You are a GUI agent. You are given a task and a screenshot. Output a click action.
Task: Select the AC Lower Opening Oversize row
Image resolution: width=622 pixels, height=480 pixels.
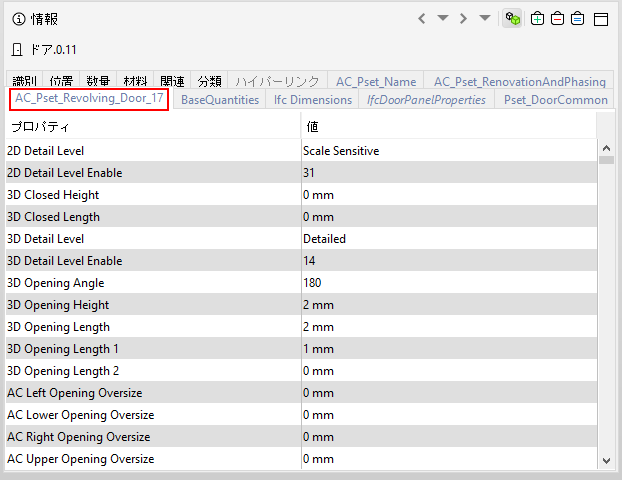[x=301, y=415]
